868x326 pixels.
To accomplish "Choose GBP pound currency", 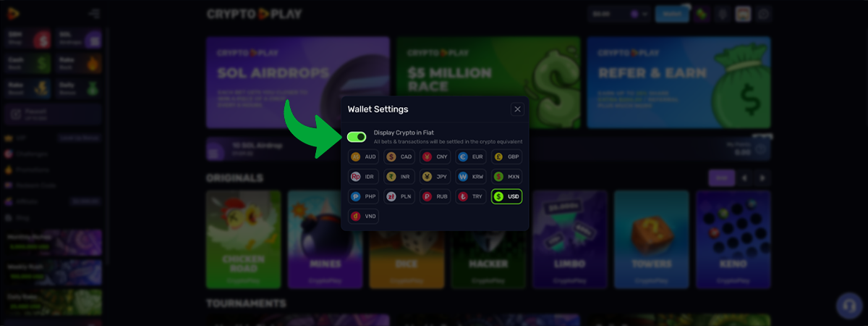I will point(506,156).
